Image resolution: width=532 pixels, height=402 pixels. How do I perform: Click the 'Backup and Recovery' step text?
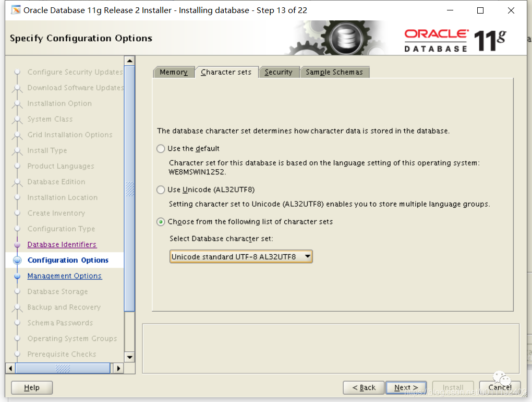click(64, 308)
